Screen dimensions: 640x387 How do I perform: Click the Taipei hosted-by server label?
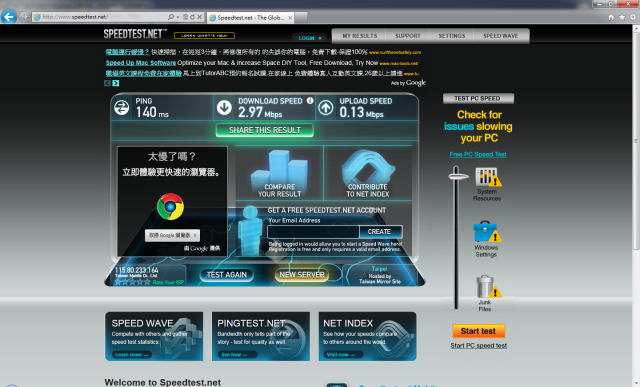380,275
